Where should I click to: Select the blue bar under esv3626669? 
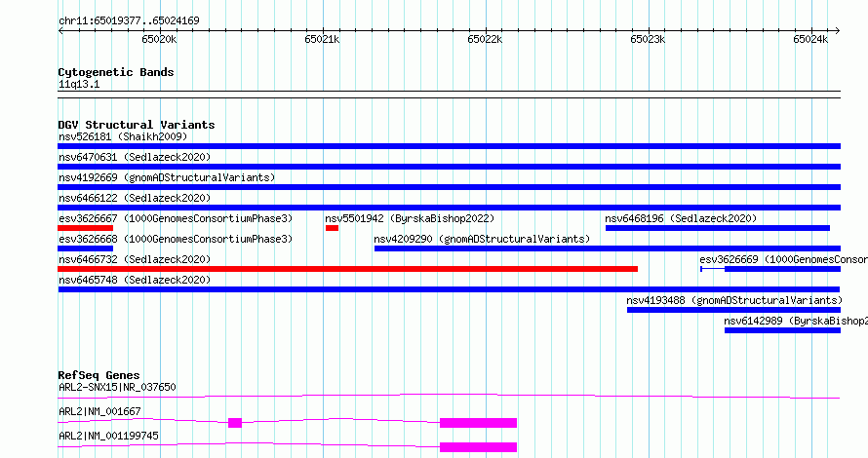[783, 269]
